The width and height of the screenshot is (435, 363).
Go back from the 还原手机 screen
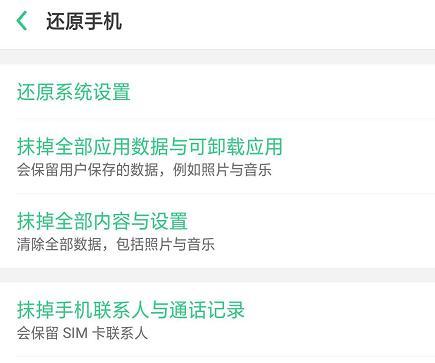[x=22, y=21]
